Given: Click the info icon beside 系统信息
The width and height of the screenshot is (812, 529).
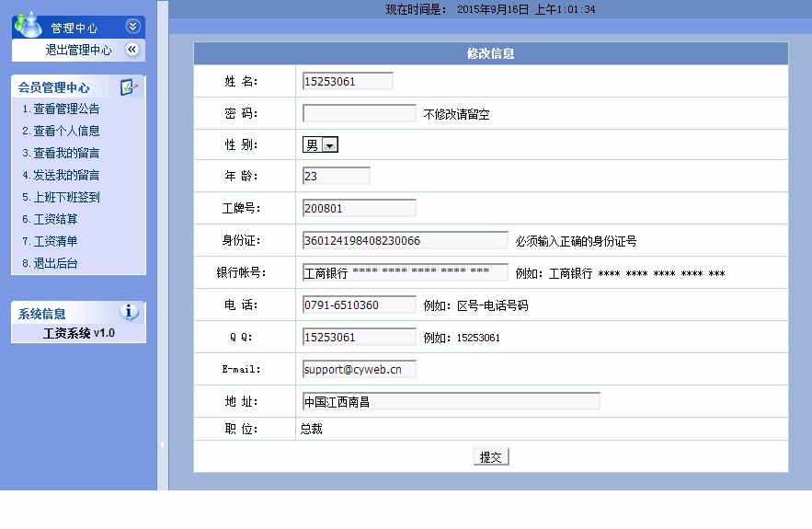Looking at the screenshot, I should pos(129,312).
